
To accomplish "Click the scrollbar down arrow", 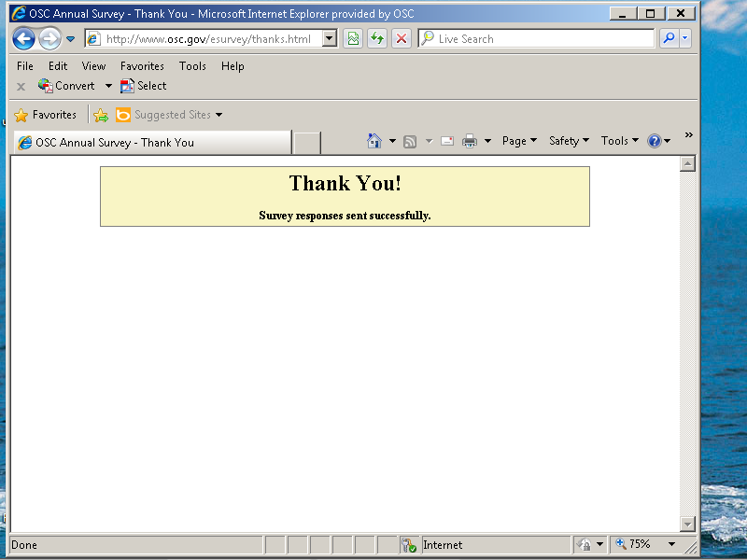I will click(x=687, y=525).
